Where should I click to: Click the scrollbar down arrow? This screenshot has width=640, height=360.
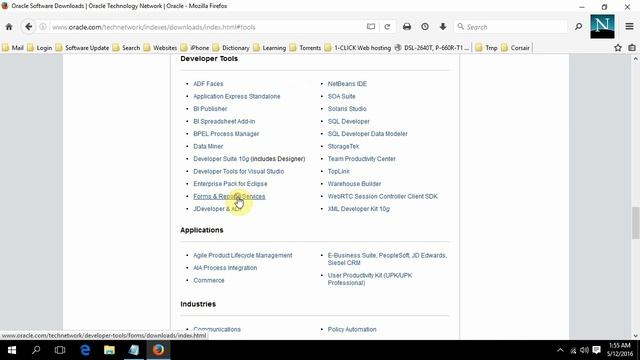636,336
